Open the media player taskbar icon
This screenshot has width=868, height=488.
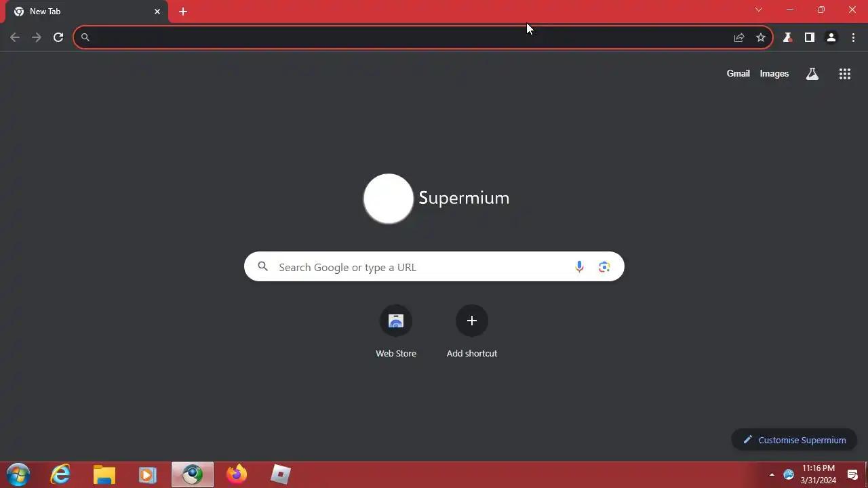coord(148,474)
